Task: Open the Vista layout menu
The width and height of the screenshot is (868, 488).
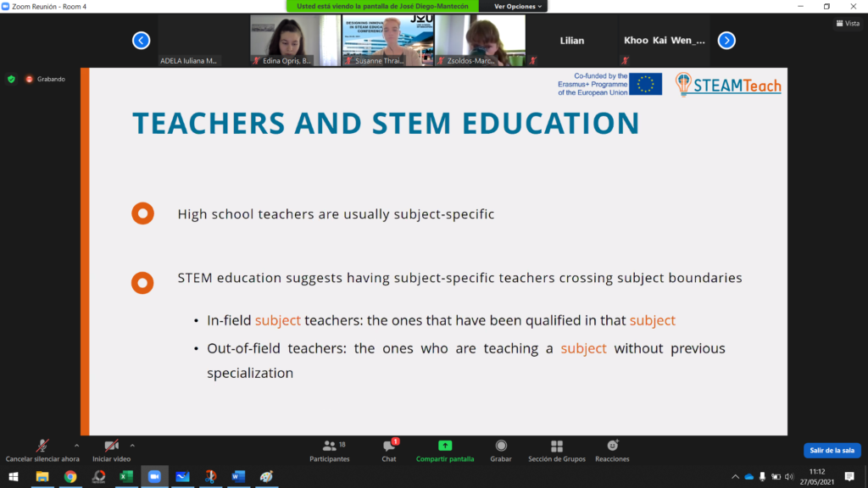Action: pyautogui.click(x=847, y=23)
